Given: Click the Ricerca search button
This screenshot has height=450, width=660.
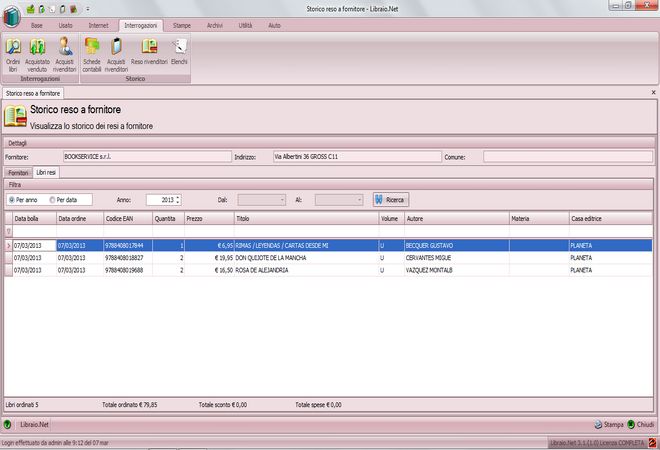Looking at the screenshot, I should (x=391, y=200).
